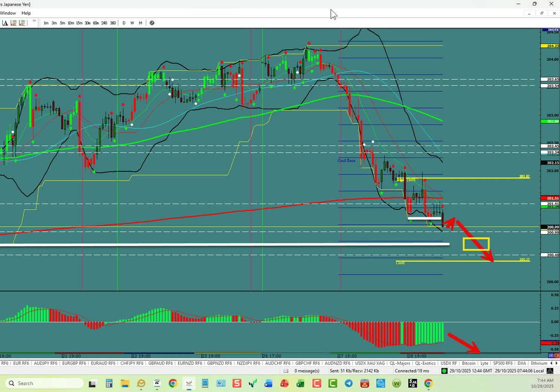Switch chart to the 5m timeframe

[62, 23]
